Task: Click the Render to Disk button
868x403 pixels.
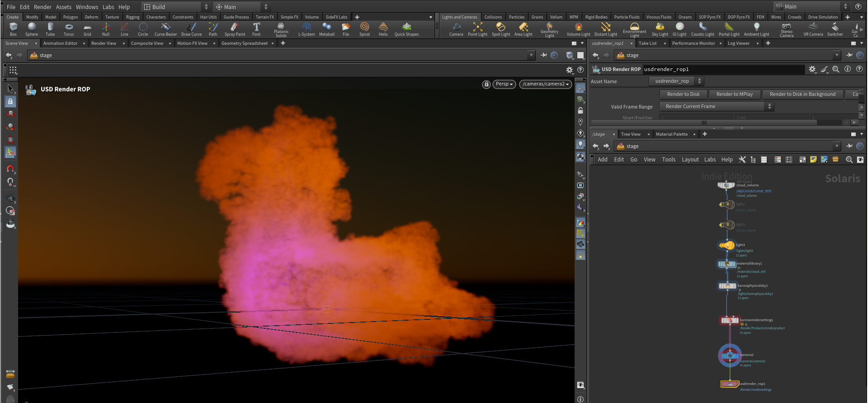Action: point(683,94)
